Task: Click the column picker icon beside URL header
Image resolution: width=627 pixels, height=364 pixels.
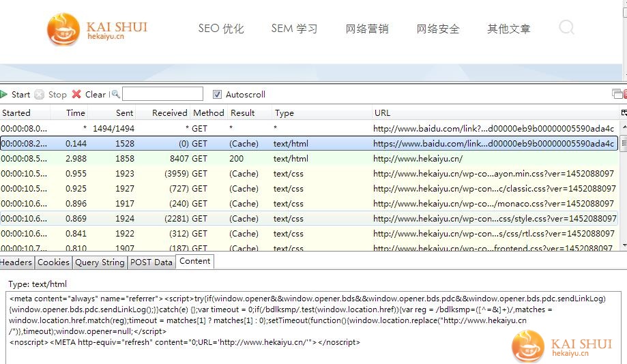Action: point(624,112)
